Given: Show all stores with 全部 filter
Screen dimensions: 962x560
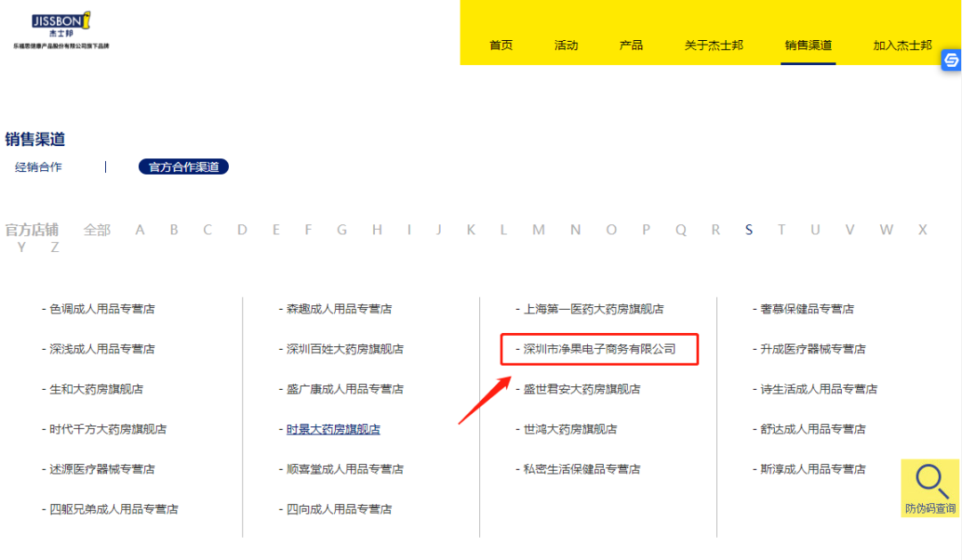Looking at the screenshot, I should [97, 230].
